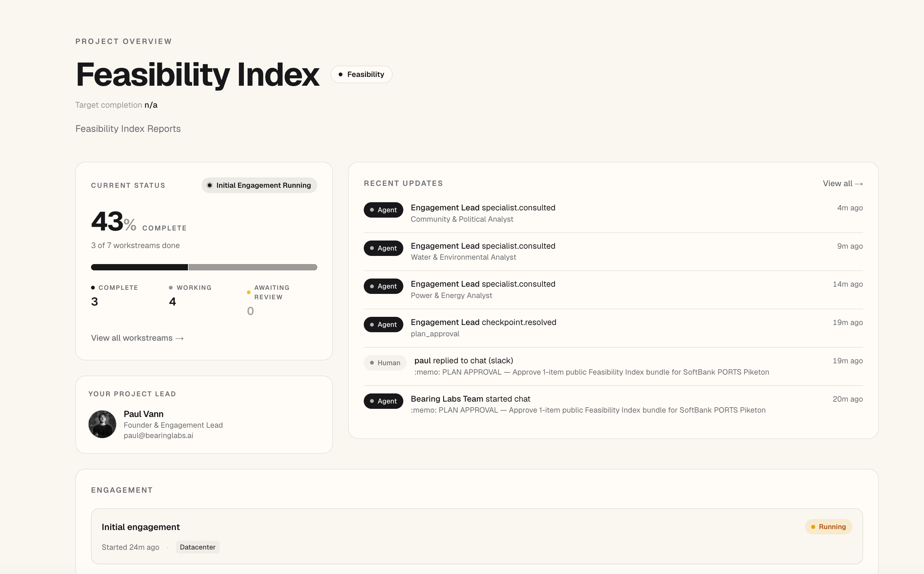
Task: Click the '4m ago' timestamp
Action: [x=850, y=208]
